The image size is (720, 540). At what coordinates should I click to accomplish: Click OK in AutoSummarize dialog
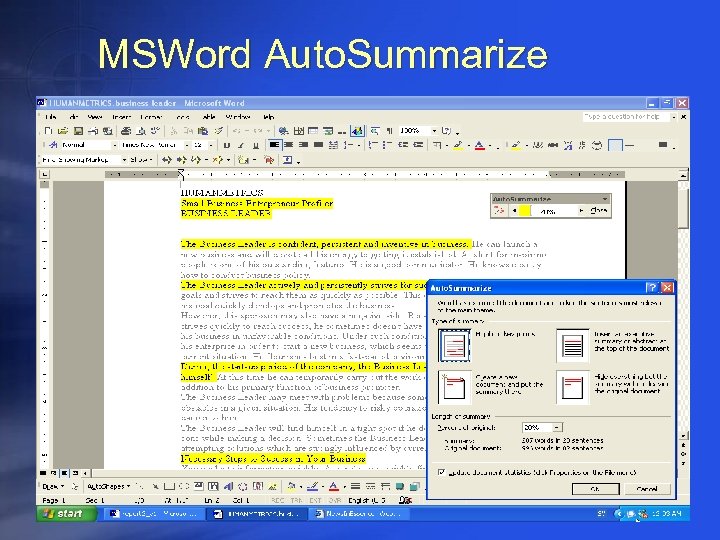pyautogui.click(x=595, y=489)
